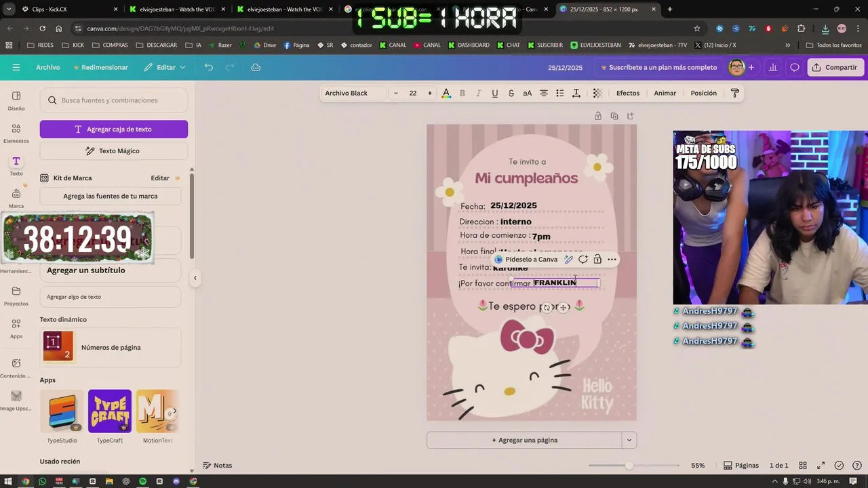Viewport: 868px width, 488px height.
Task: Open the Apps sidebar tab
Action: pos(16,328)
